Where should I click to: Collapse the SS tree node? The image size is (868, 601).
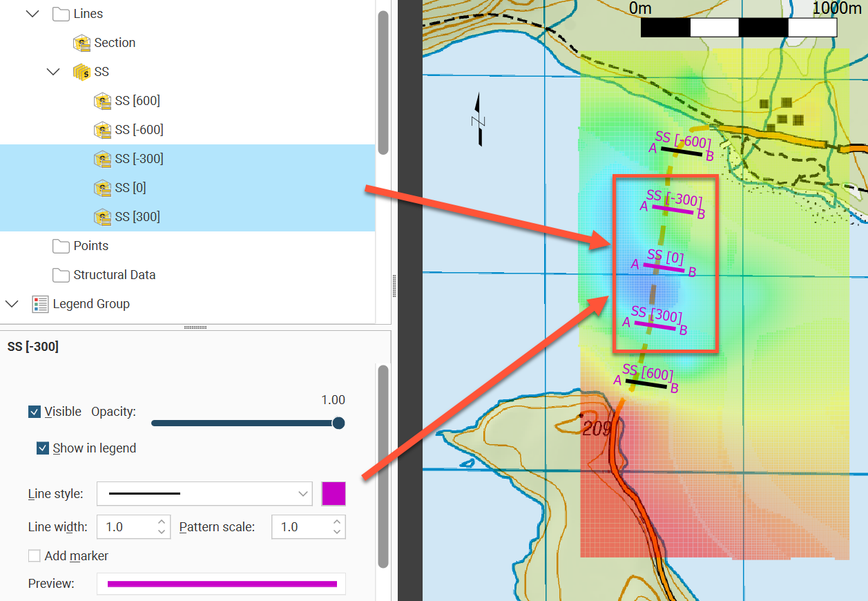coord(53,72)
